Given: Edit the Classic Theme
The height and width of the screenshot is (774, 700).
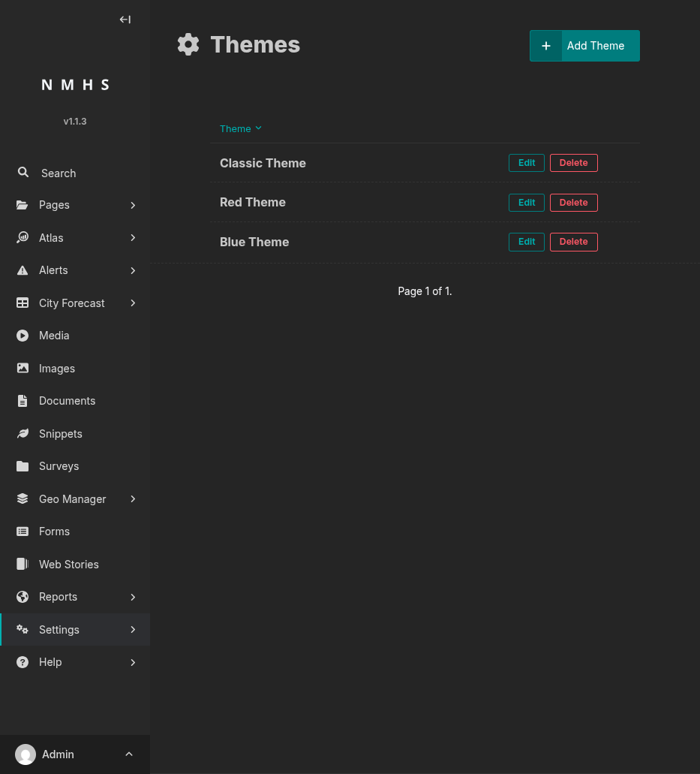Looking at the screenshot, I should (527, 163).
